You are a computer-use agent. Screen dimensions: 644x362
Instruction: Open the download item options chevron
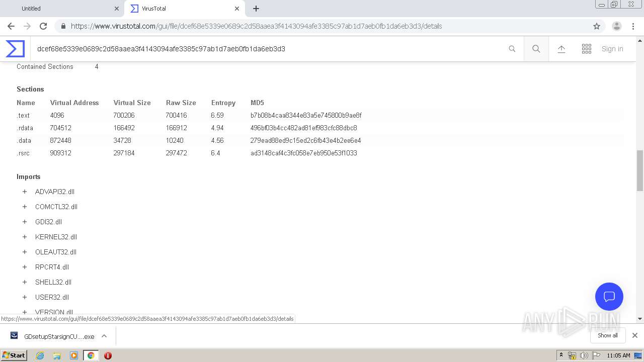104,336
